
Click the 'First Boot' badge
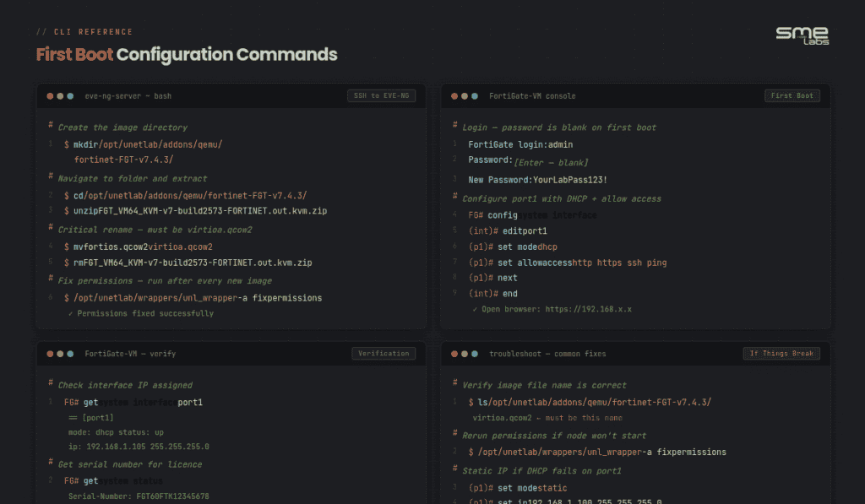[x=792, y=96]
